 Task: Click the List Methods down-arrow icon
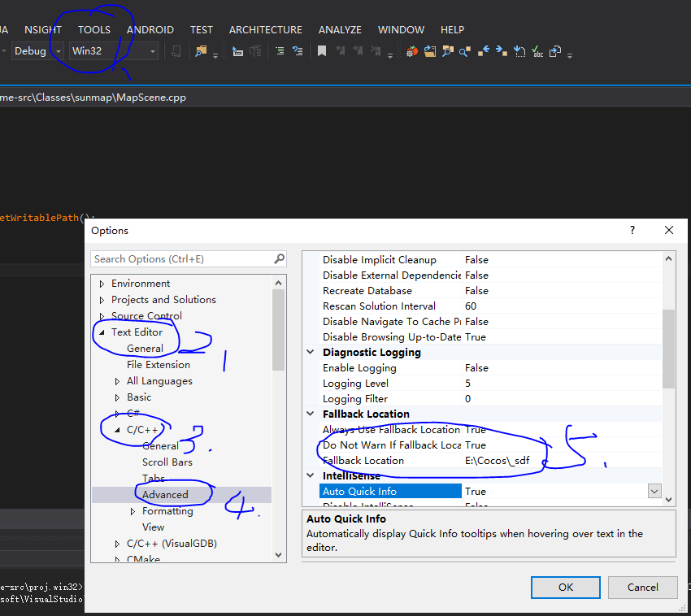519,51
